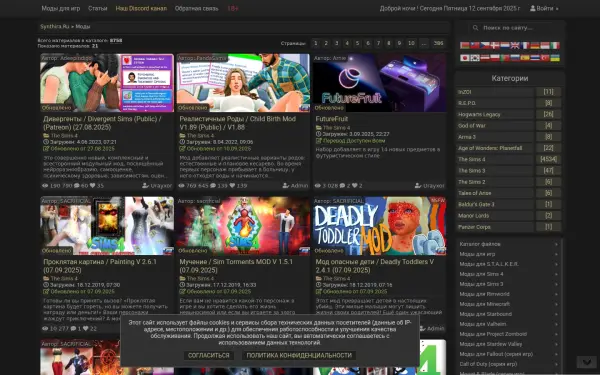Open Наш Discord канал menu link
This screenshot has height=375, width=600.
pos(141,8)
